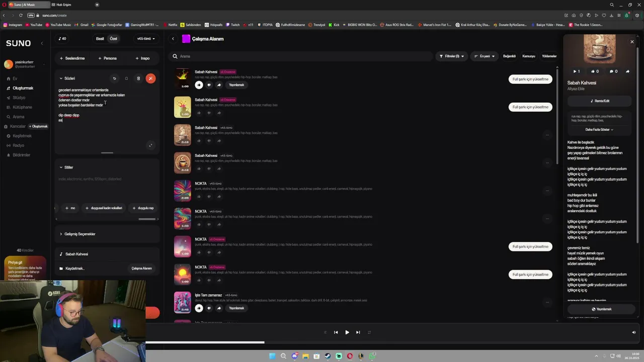The width and height of the screenshot is (644, 362).
Task: Go back using the workspace back arrow
Action: pyautogui.click(x=173, y=39)
